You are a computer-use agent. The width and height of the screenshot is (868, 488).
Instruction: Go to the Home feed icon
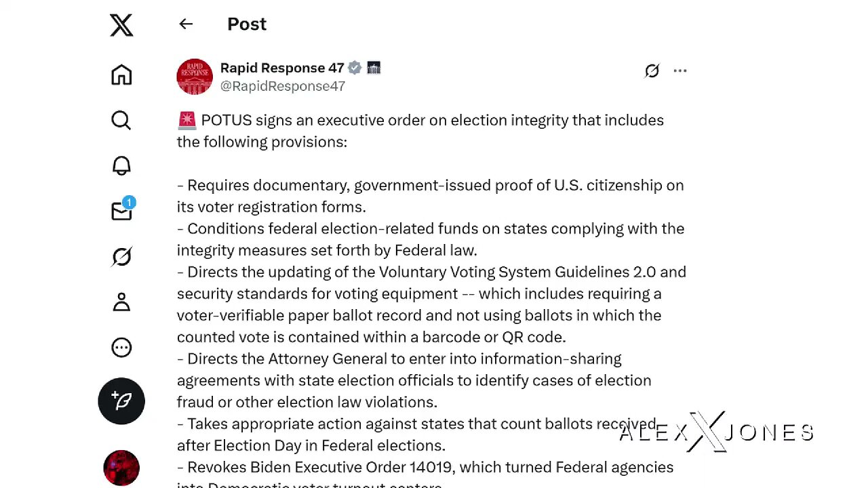pyautogui.click(x=121, y=75)
